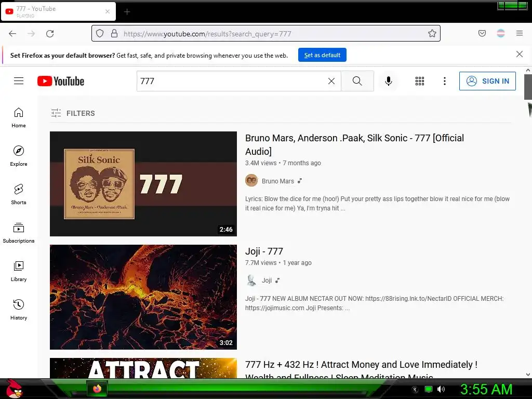This screenshot has width=532, height=399.
Task: Click the Firefox account avatar icon
Action: [501, 33]
